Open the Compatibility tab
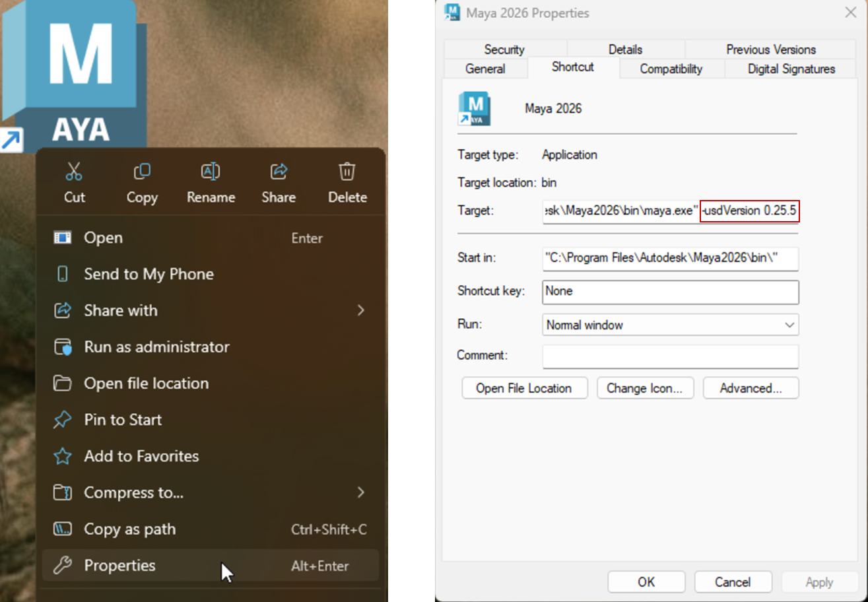 pyautogui.click(x=671, y=69)
